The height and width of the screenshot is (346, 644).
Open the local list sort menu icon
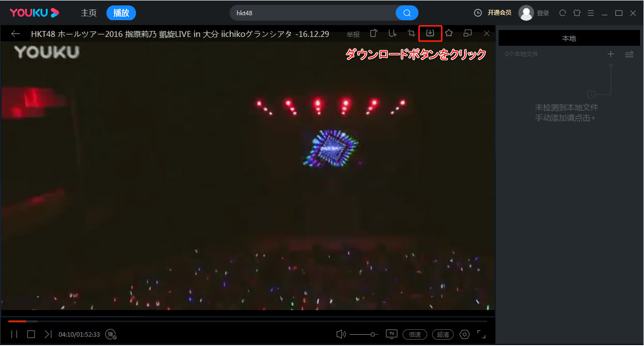coord(629,54)
